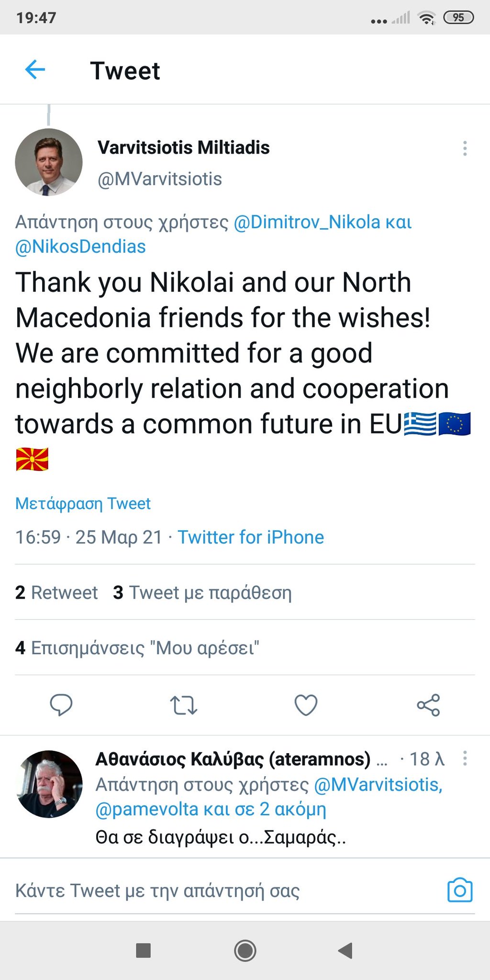Open the @NikosDendias mention link
This screenshot has width=490, height=980.
click(80, 247)
